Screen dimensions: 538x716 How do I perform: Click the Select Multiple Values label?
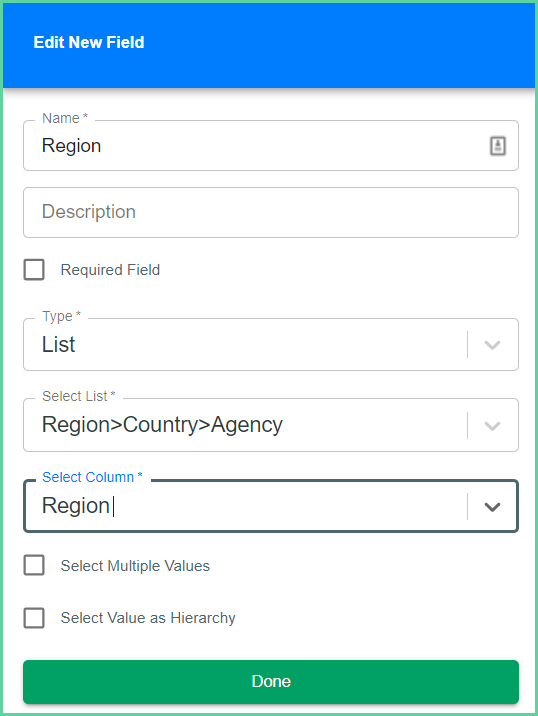click(135, 566)
